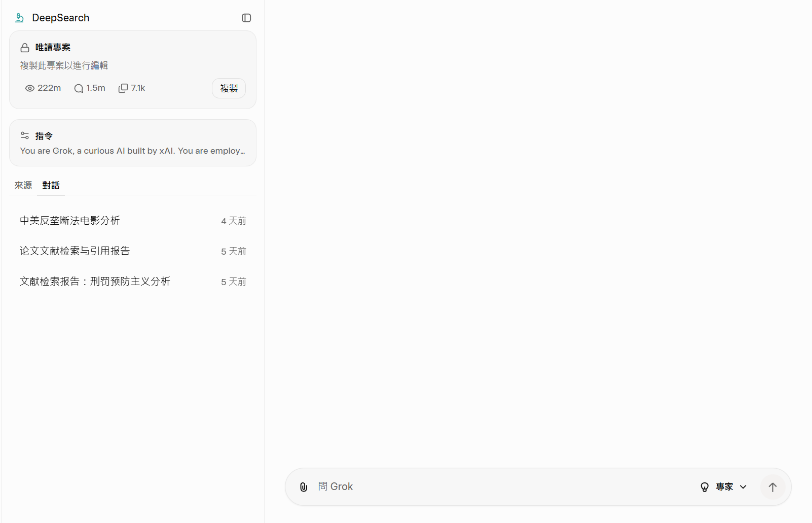Open the 指令 instructions card text
Screen dimensions: 812x523
(x=132, y=151)
